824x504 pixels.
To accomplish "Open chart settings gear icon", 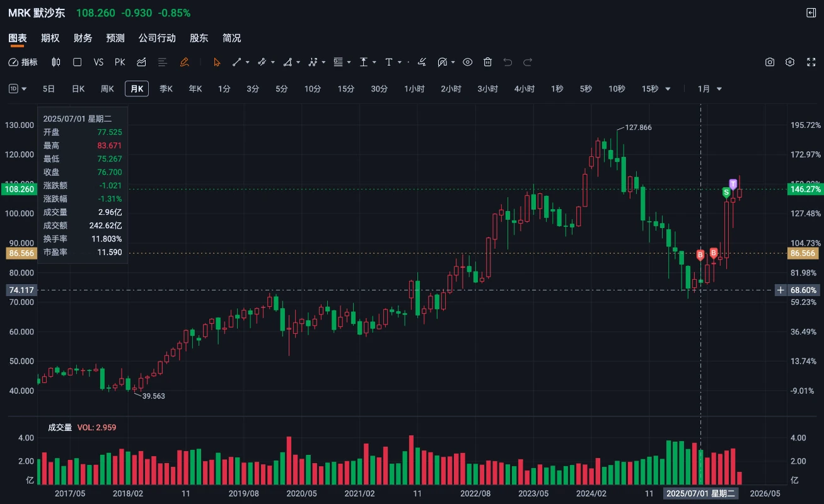I will pos(790,62).
